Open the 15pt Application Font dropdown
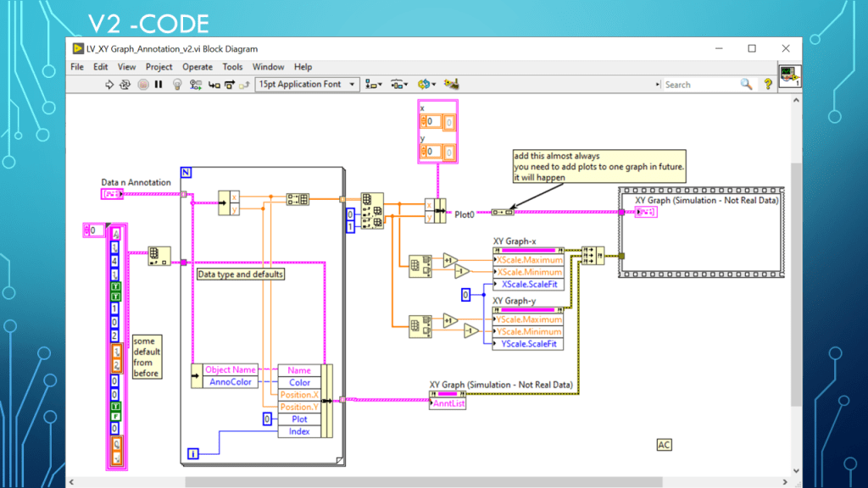Screen dimensions: 868x488 [308, 85]
